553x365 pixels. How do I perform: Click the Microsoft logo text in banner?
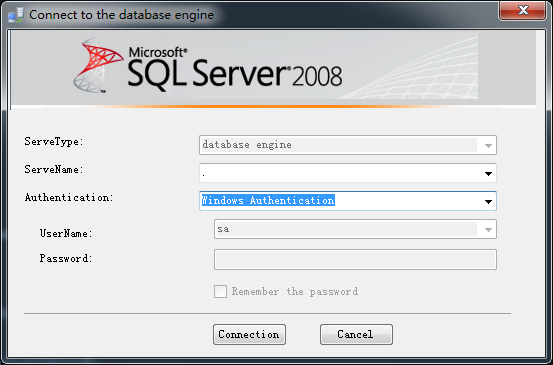pos(157,52)
